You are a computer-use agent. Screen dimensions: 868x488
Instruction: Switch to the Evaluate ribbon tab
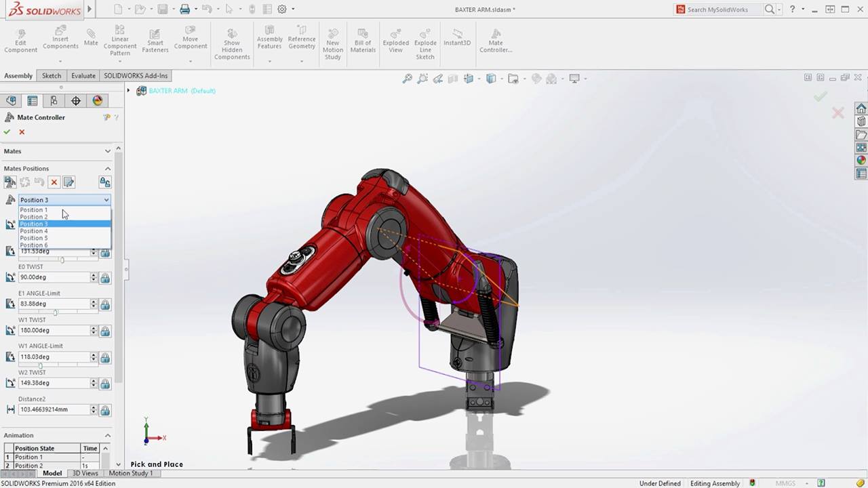point(83,76)
